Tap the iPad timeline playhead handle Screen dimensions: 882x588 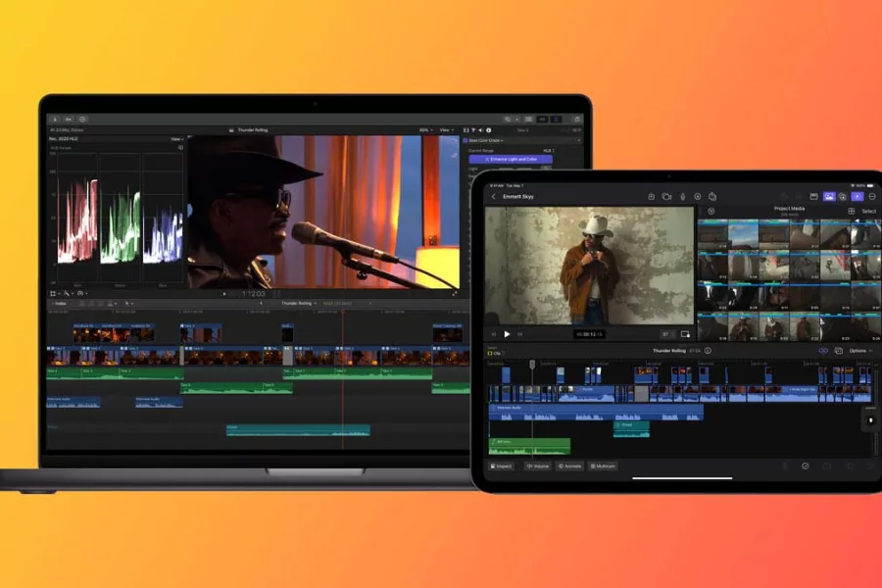pos(532,365)
